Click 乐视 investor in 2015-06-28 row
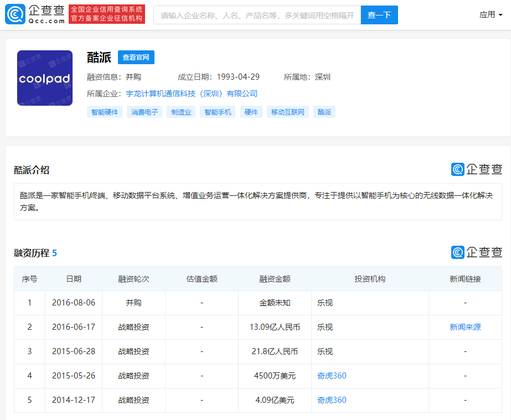Image resolution: width=511 pixels, height=420 pixels. coord(325,351)
